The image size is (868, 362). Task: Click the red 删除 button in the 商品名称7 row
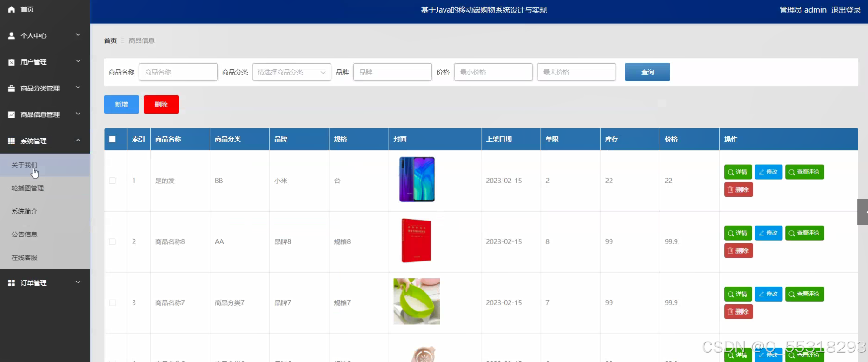738,312
